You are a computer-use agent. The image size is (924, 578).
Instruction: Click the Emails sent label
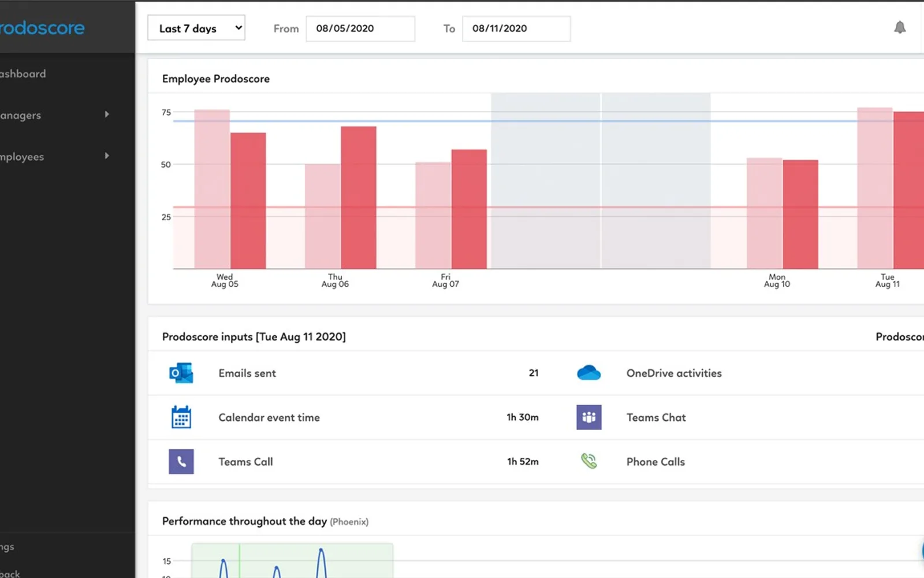247,373
